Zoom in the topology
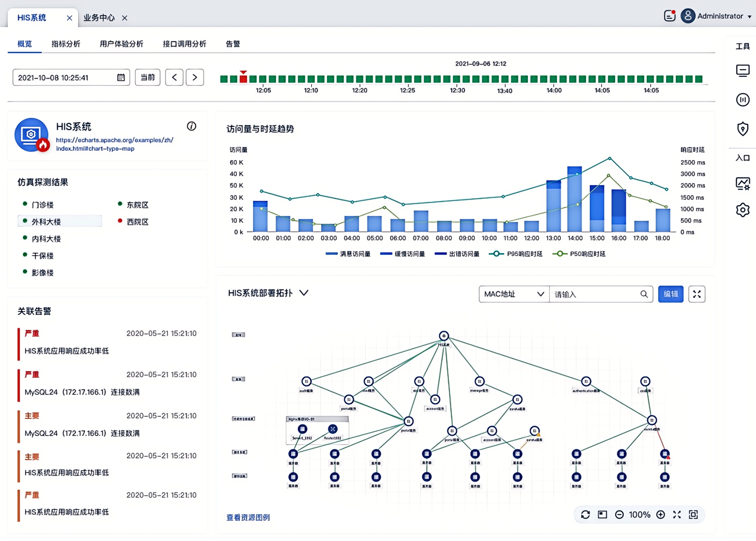 660,515
